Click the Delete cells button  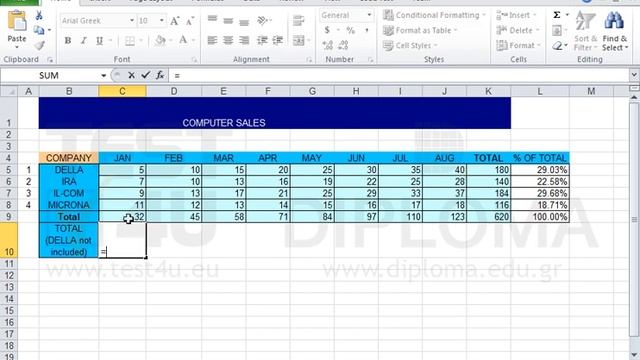coord(518,30)
